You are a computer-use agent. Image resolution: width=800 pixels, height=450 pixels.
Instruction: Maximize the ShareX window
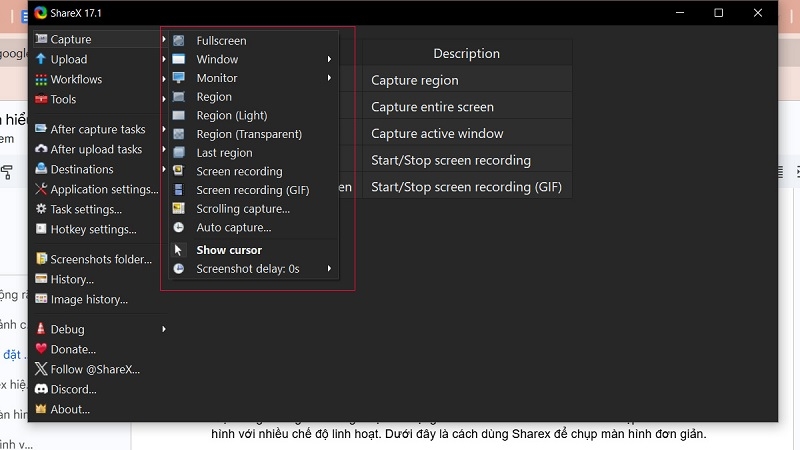coord(718,13)
